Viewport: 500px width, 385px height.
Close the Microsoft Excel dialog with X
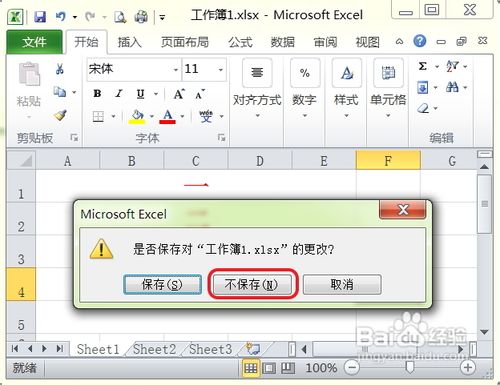[403, 209]
